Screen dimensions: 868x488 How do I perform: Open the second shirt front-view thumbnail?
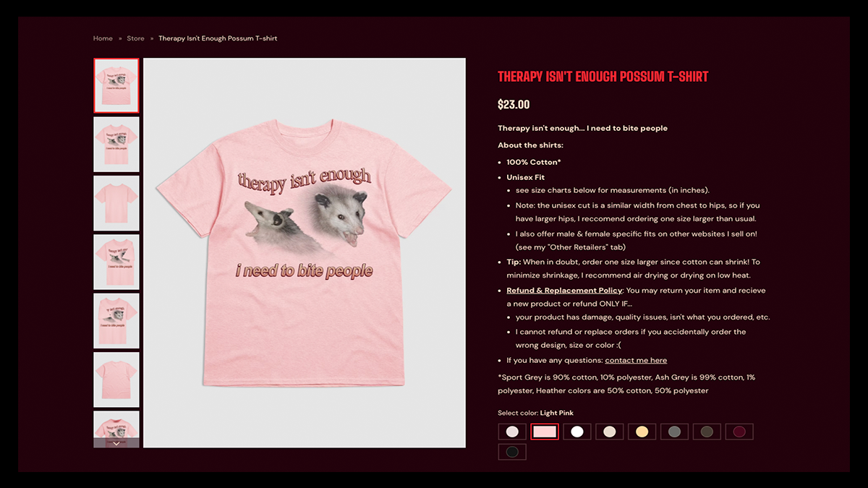coord(116,144)
